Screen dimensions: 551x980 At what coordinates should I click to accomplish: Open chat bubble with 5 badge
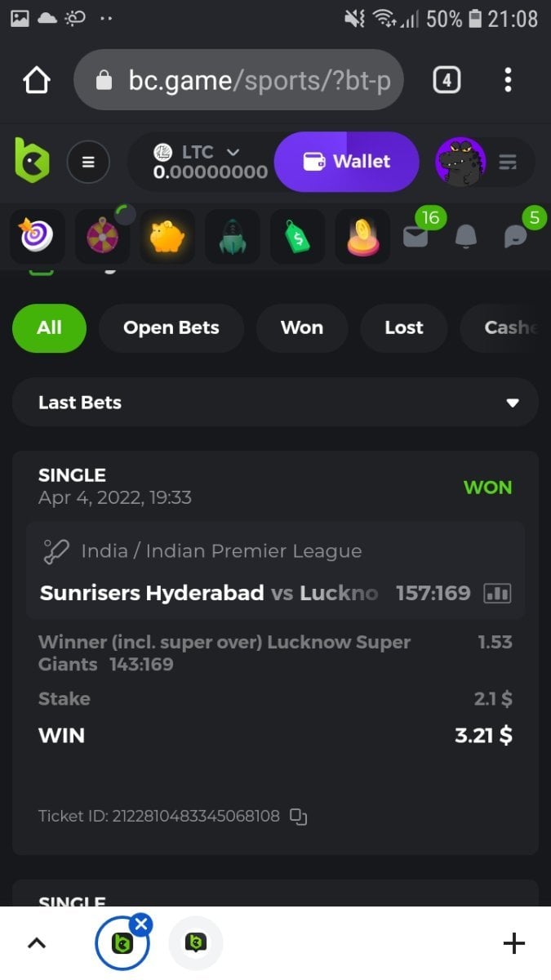coord(516,236)
